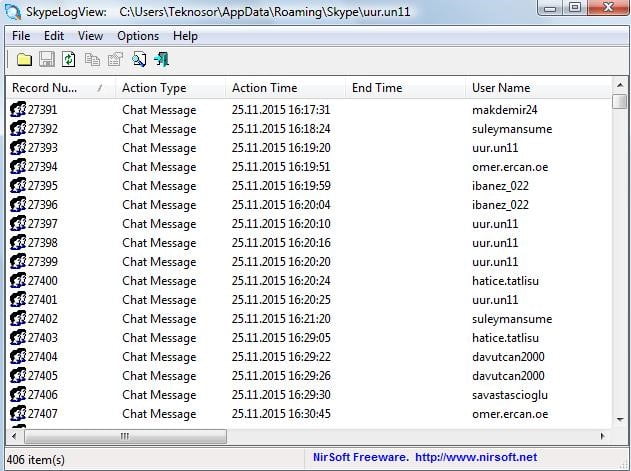Select the chat icon of record 27391

(17, 110)
